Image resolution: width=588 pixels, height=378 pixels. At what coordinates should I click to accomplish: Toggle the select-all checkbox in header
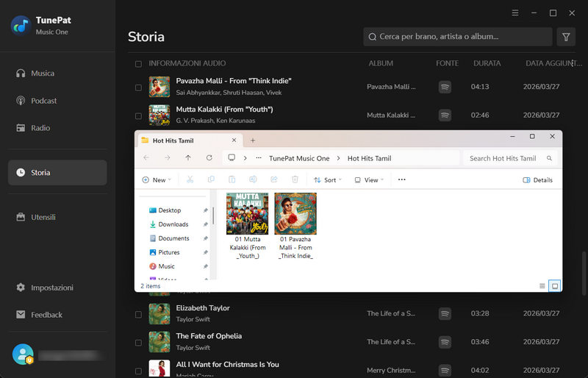coord(138,64)
